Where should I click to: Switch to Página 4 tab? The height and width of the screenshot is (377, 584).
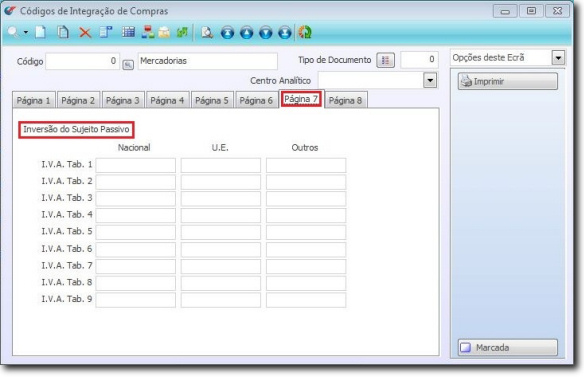pyautogui.click(x=167, y=101)
